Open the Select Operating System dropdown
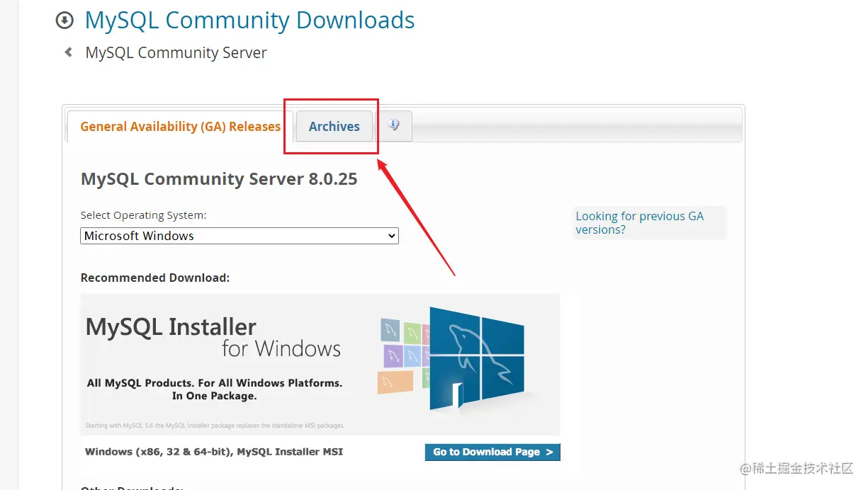Viewport: 868px width, 490px height. coord(239,236)
